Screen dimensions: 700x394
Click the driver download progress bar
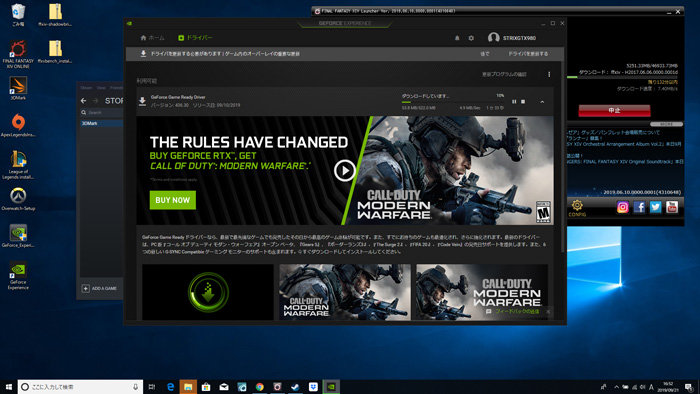point(453,102)
